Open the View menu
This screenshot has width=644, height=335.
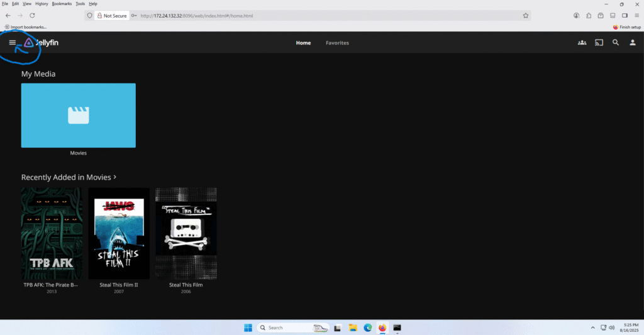coord(26,4)
